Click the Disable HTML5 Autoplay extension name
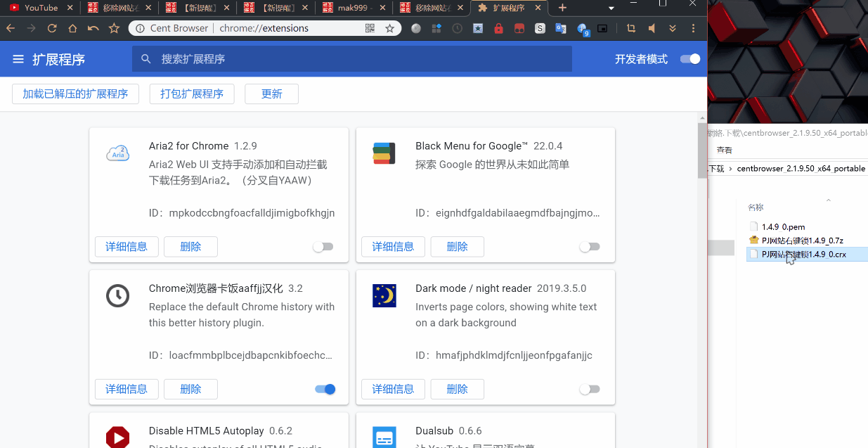868x448 pixels. tap(207, 430)
